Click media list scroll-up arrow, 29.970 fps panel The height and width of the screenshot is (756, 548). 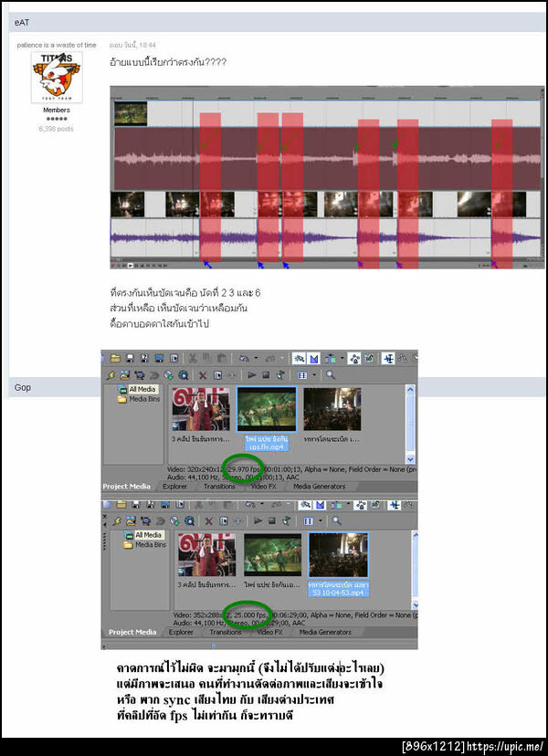click(x=410, y=389)
